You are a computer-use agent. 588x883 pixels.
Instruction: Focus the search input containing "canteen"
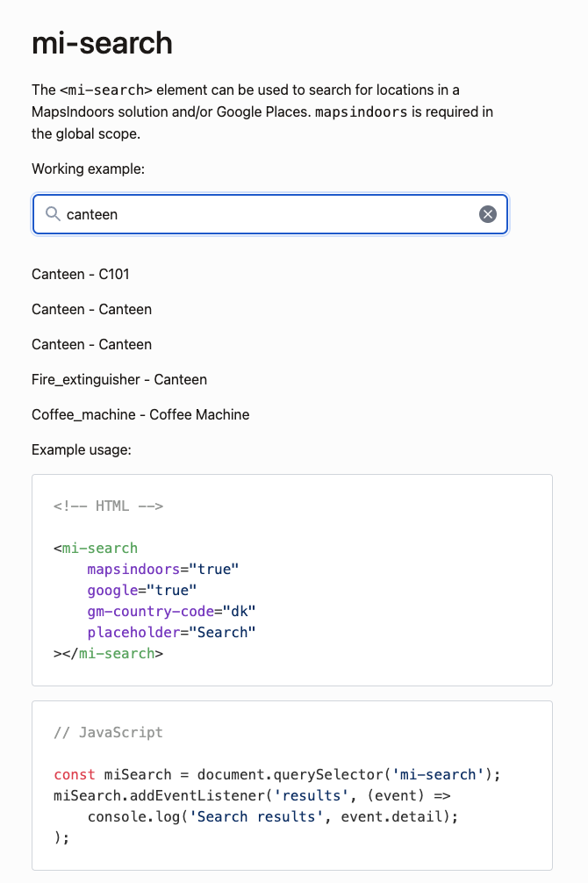click(263, 214)
